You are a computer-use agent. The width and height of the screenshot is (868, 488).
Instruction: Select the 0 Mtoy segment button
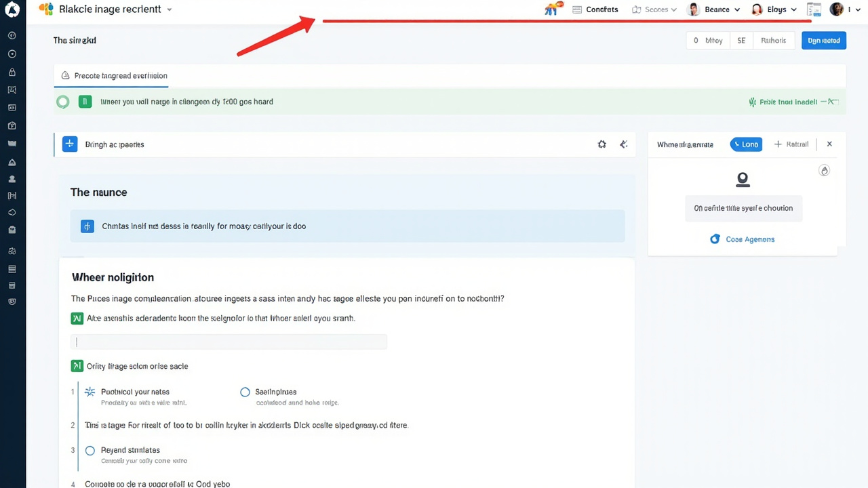click(708, 41)
